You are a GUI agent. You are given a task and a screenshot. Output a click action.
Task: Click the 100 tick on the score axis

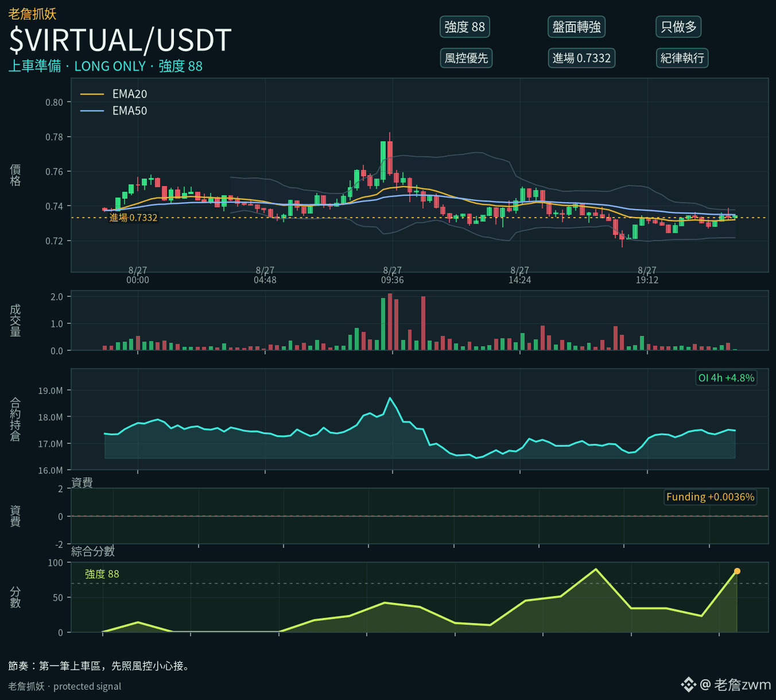coord(56,563)
